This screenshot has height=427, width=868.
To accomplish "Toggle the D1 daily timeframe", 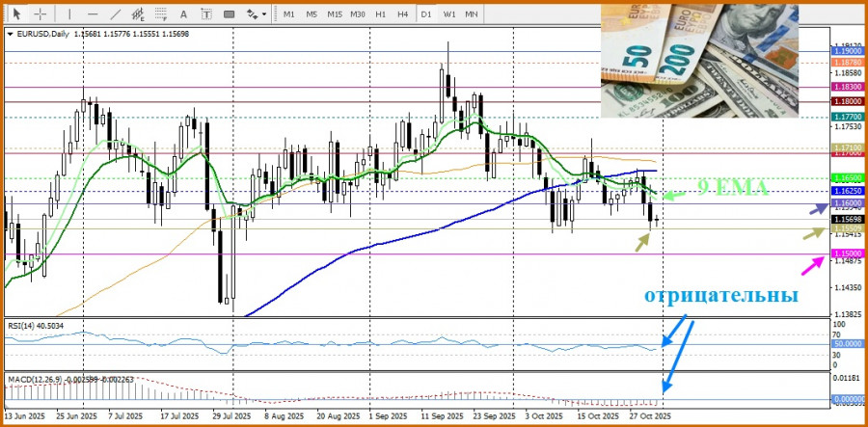I will 425,13.
